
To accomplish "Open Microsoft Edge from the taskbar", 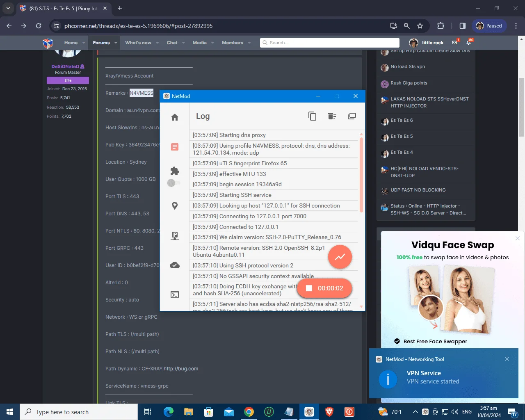I will tap(169, 412).
